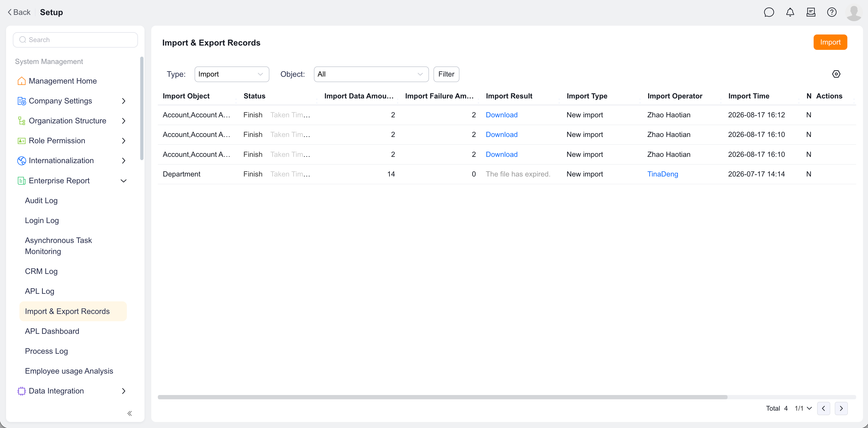
Task: Click the Management Home house icon
Action: pos(22,81)
